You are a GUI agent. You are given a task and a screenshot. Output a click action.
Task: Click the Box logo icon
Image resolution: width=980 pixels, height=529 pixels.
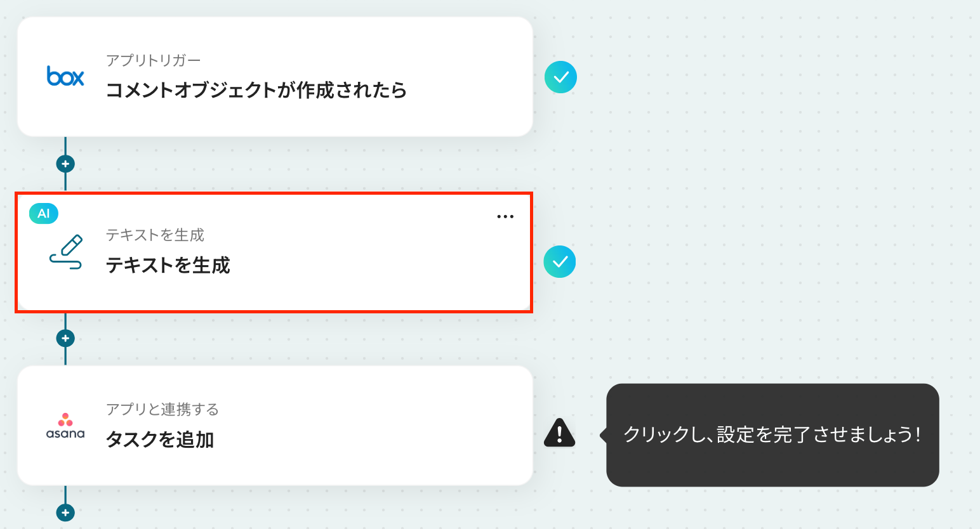click(65, 77)
